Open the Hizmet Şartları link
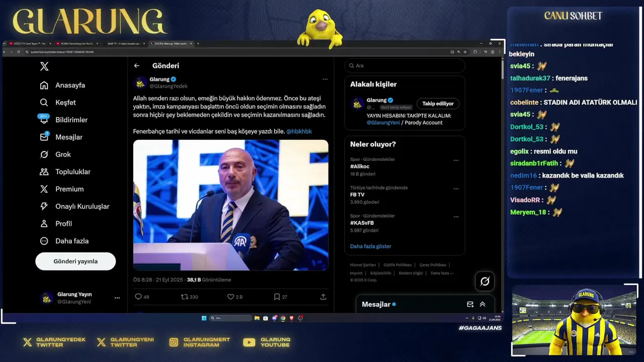 pyautogui.click(x=363, y=265)
